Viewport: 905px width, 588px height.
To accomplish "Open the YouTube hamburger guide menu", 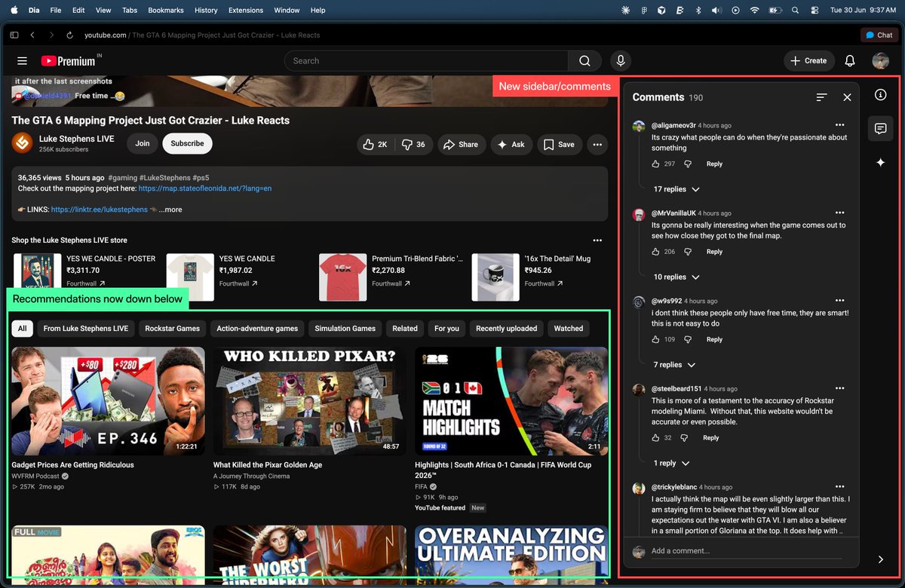I will [22, 61].
